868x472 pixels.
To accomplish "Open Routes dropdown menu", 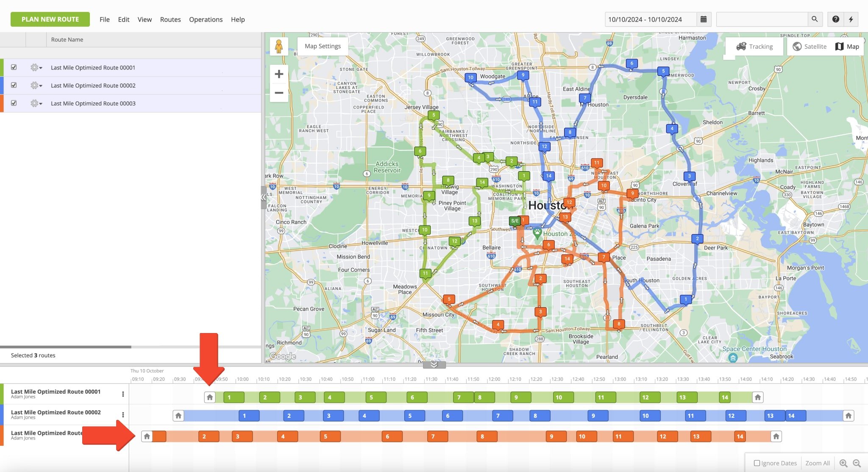I will tap(170, 19).
